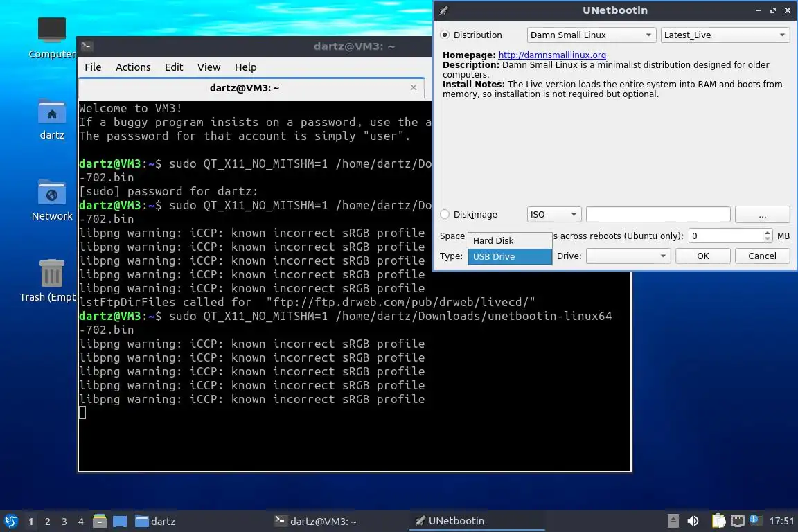Click the disk image path input field
Viewport: 798px width, 532px height.
658,214
